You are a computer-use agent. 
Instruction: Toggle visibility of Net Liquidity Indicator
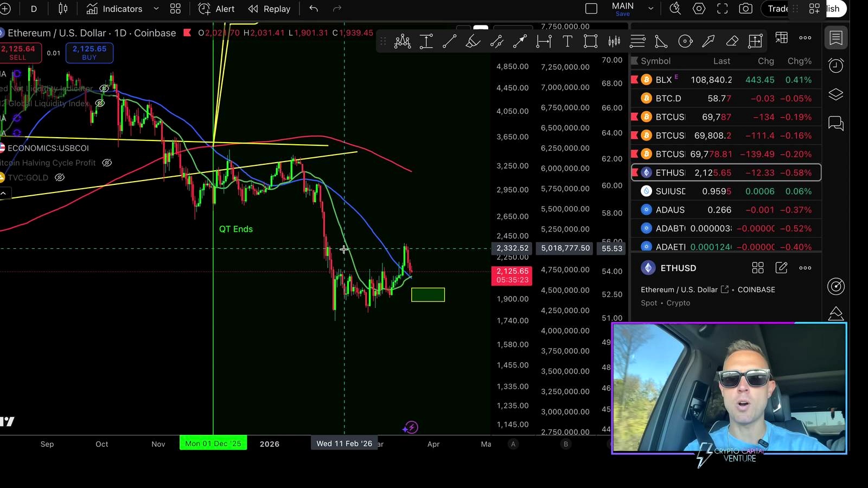click(x=104, y=88)
